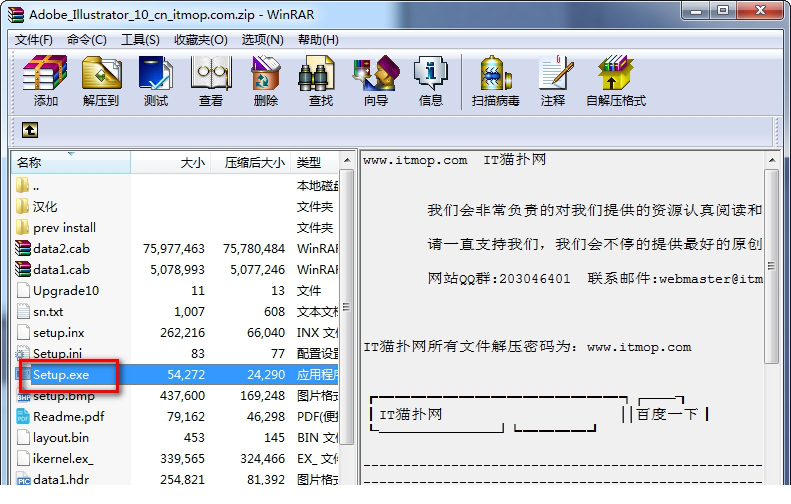Select the prev install folder icon

[23, 227]
